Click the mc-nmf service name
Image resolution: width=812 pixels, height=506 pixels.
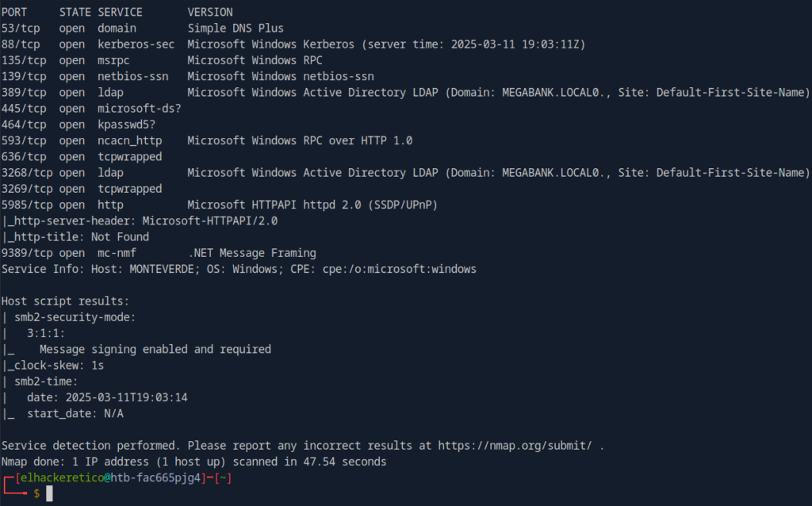pyautogui.click(x=117, y=253)
